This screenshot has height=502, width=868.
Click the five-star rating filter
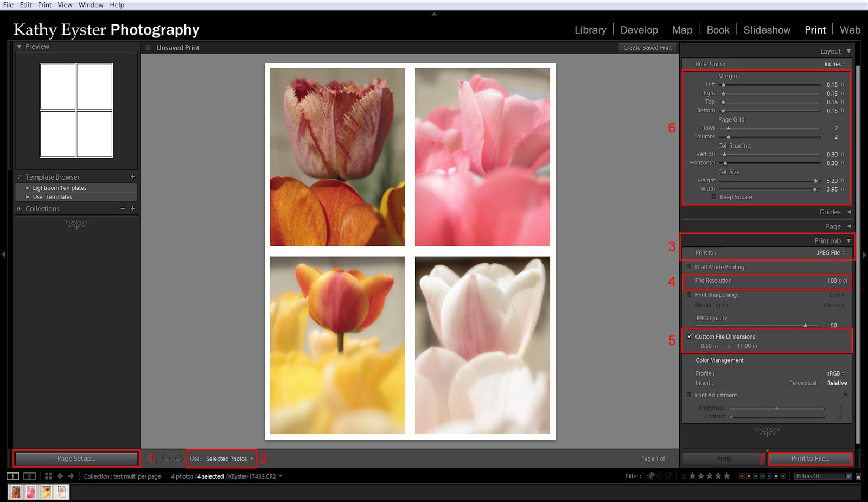click(727, 476)
